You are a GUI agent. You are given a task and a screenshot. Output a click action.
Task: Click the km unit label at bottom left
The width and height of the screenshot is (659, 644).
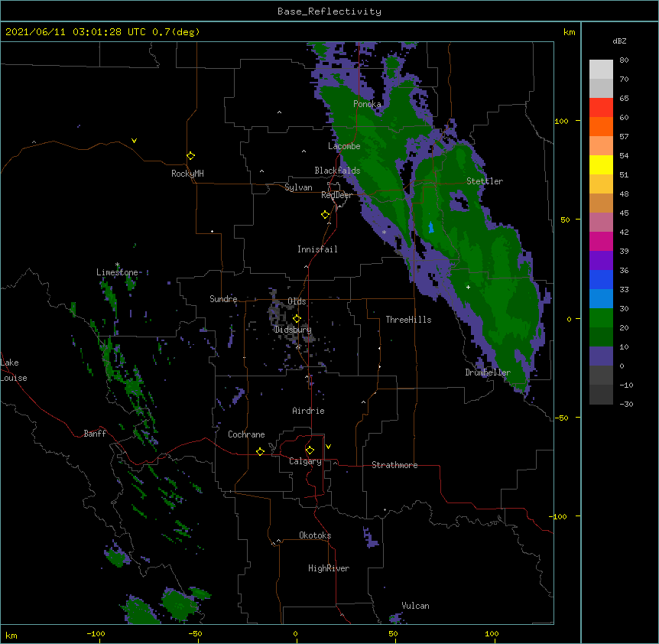point(11,635)
